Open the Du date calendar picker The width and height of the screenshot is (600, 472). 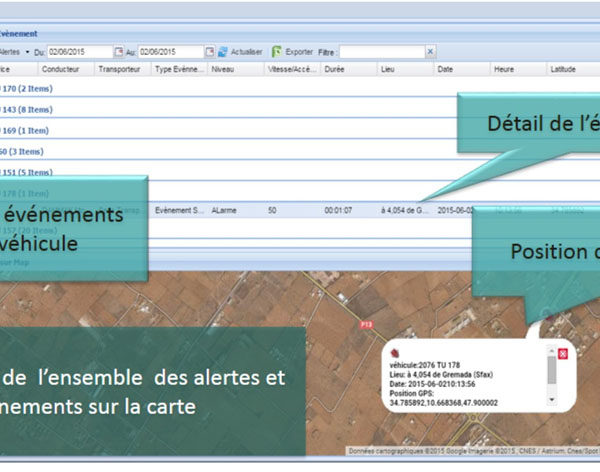tap(119, 51)
